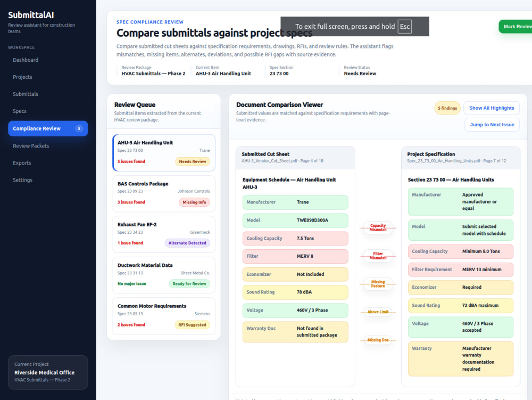This screenshot has height=400, width=532.
Task: Click Filter MERV 8 row
Action: (295, 256)
